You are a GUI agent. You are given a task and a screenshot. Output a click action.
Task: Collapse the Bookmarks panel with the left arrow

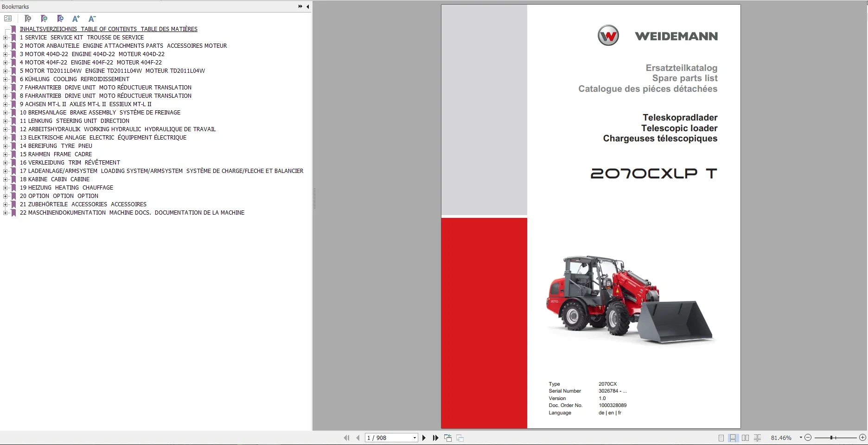point(307,6)
